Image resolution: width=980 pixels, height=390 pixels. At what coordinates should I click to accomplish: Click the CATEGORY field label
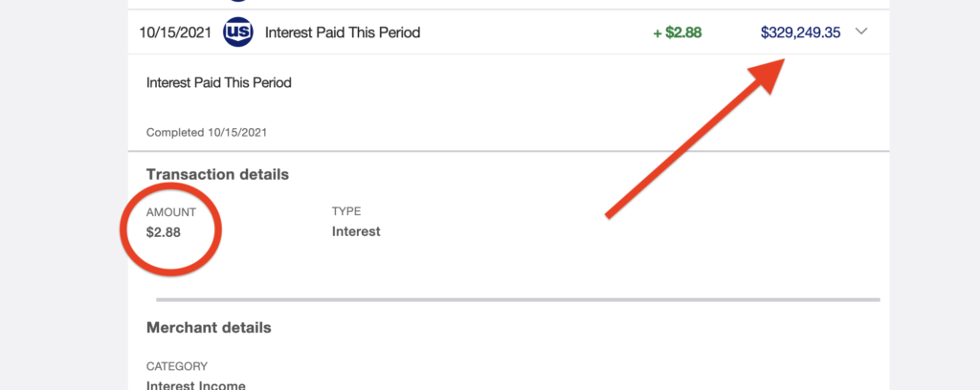[177, 366]
